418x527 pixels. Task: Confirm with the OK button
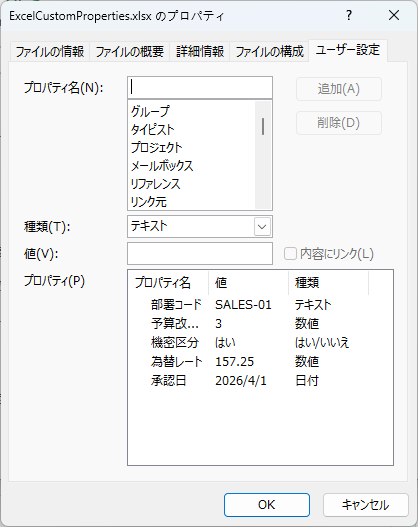267,505
